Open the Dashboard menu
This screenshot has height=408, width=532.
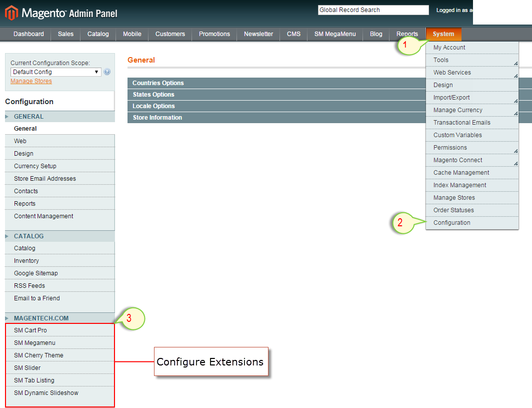(x=28, y=34)
